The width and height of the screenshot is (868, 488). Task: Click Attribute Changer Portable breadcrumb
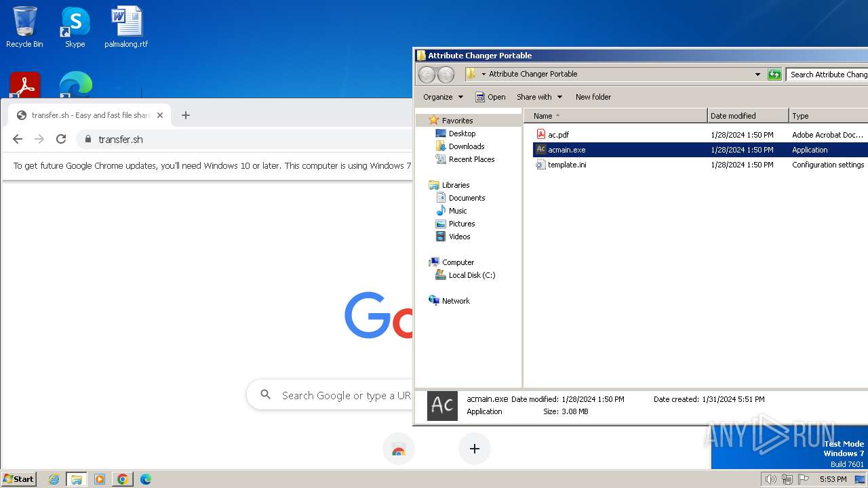[533, 74]
